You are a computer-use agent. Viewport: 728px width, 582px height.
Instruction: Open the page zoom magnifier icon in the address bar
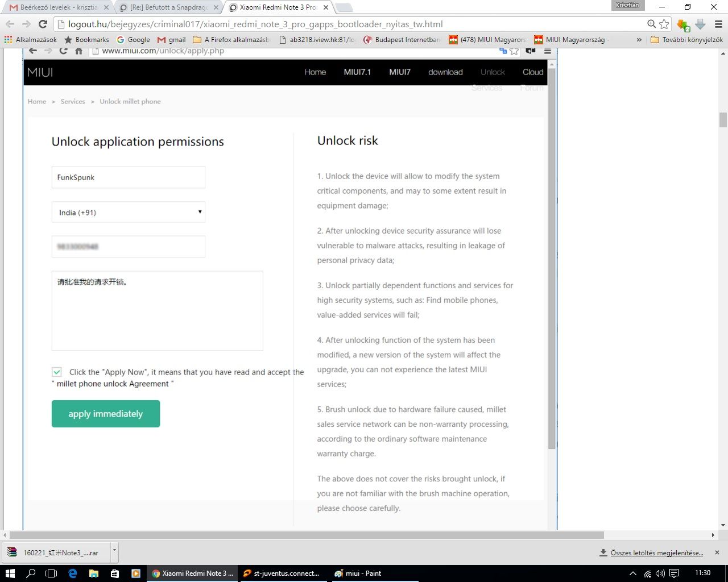coord(651,24)
